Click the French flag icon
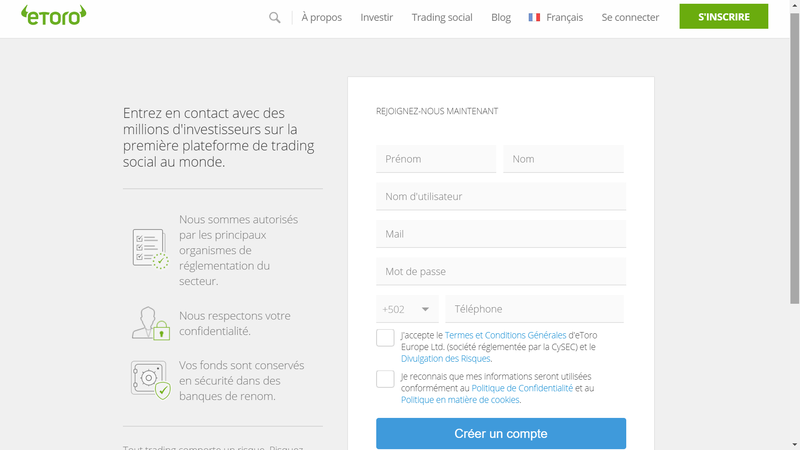The width and height of the screenshot is (800, 450). tap(534, 17)
